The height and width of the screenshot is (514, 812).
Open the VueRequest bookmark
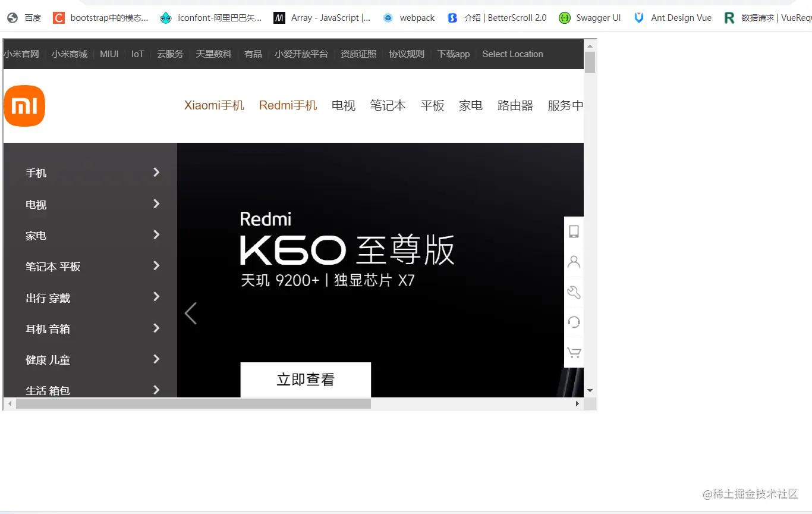tap(767, 18)
